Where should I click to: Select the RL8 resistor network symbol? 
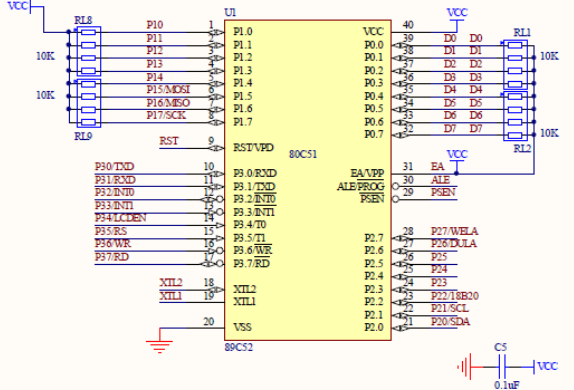[x=89, y=51]
